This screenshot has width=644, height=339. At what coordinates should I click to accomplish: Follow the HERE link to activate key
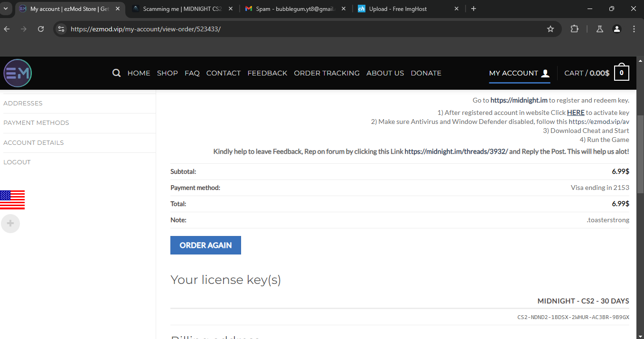pos(576,113)
